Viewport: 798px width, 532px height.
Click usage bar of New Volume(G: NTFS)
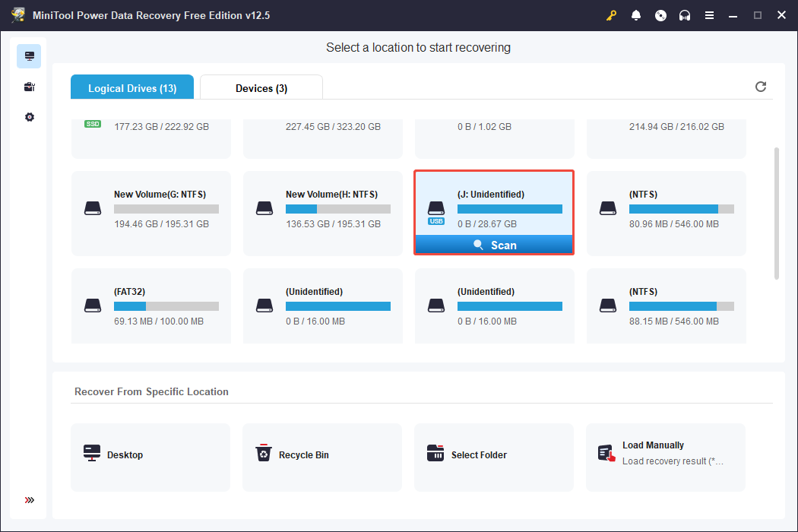click(166, 209)
